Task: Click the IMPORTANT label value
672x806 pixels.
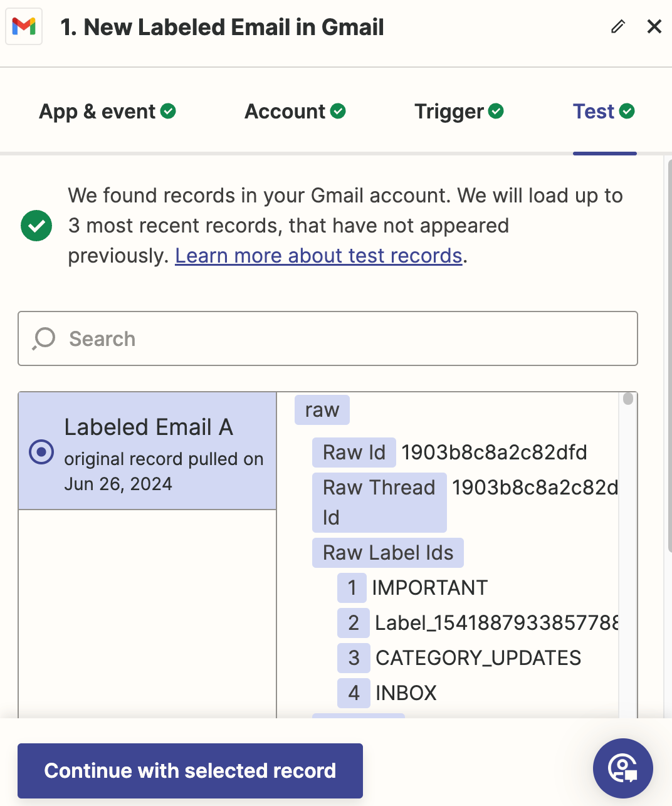Action: point(430,588)
